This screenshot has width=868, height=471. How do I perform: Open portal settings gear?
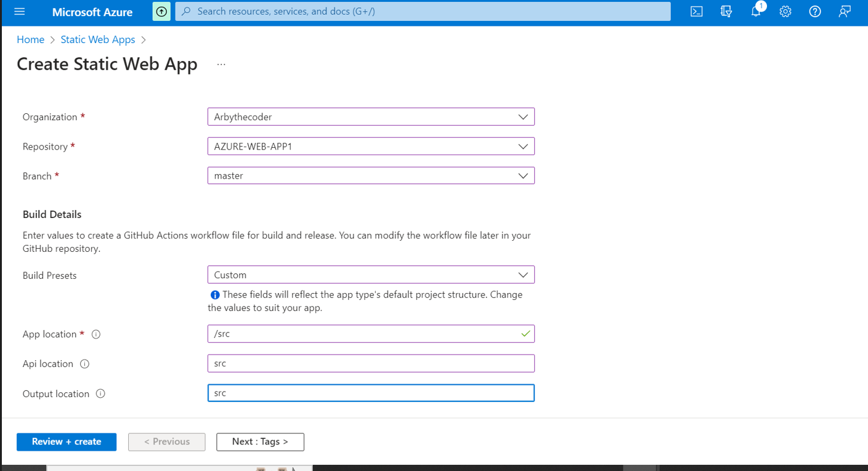click(785, 12)
